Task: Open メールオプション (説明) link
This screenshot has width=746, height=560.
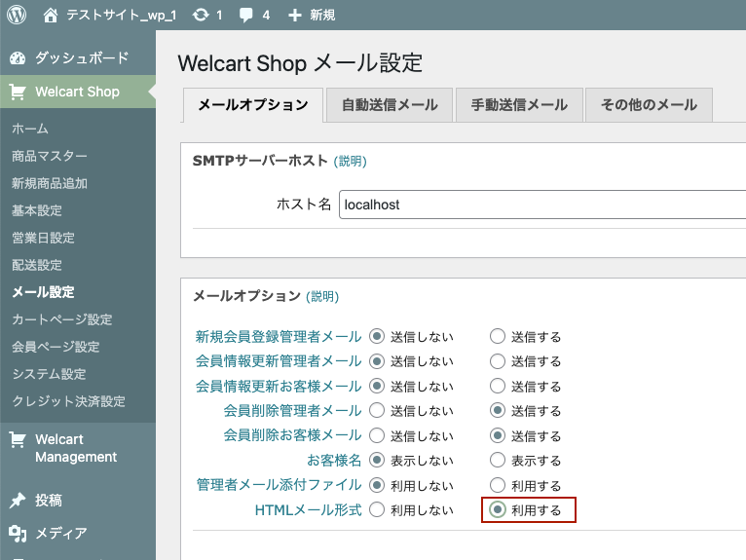Action: [x=322, y=297]
